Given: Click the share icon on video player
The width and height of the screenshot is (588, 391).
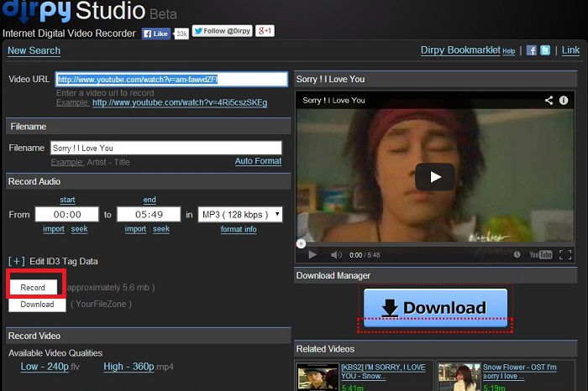Looking at the screenshot, I should [549, 100].
